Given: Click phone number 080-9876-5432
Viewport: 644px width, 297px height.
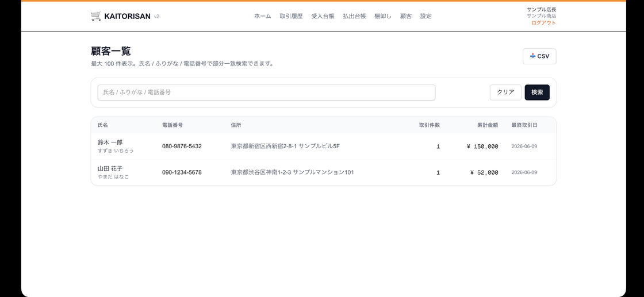Looking at the screenshot, I should [182, 146].
